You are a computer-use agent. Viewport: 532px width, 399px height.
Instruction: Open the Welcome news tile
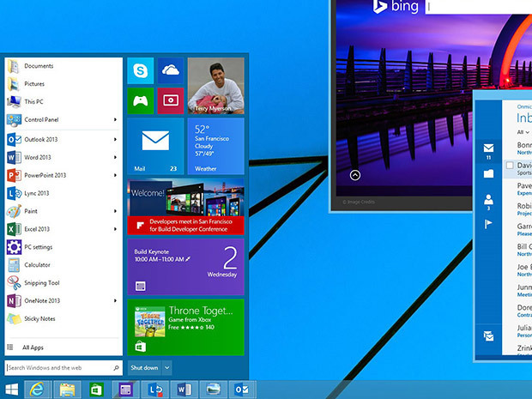point(185,207)
